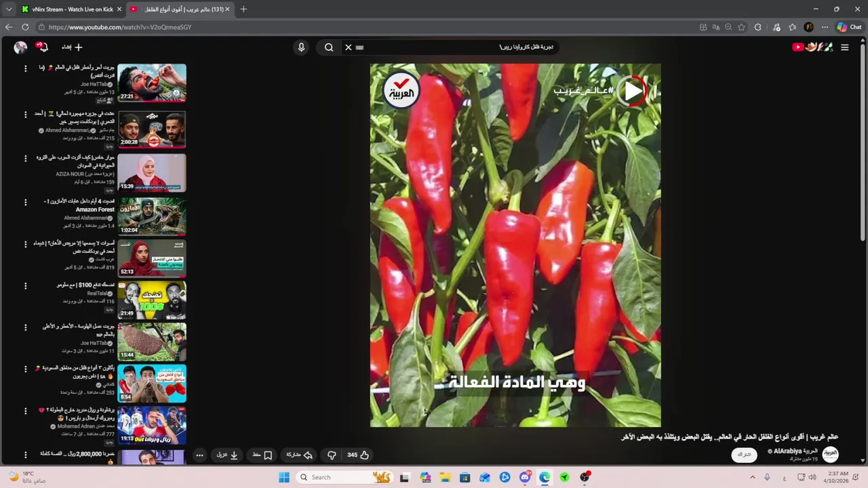Screen dimensions: 868x488
Task: Open the RealTalal $100 video thumbnail
Action: tap(152, 300)
